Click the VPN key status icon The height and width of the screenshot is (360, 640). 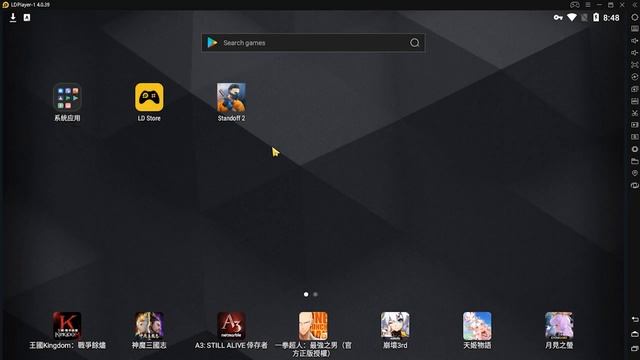[558, 18]
